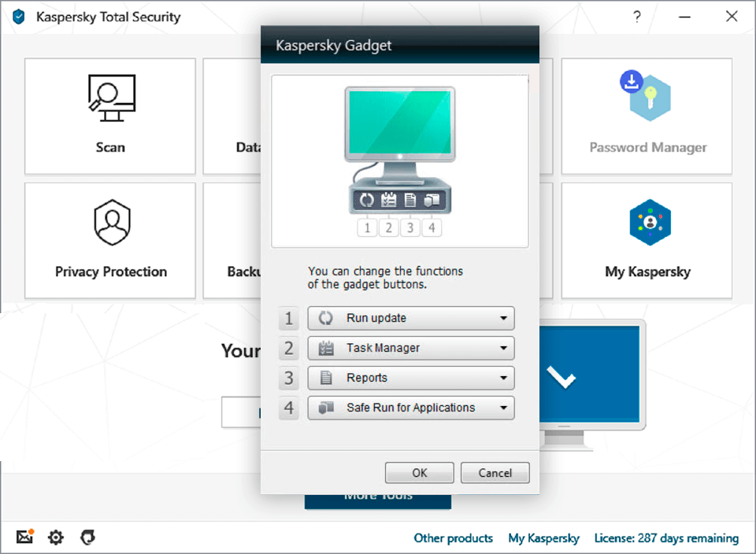Open the support headset icon at bottom
Viewport: 756px width, 554px height.
pos(87,537)
